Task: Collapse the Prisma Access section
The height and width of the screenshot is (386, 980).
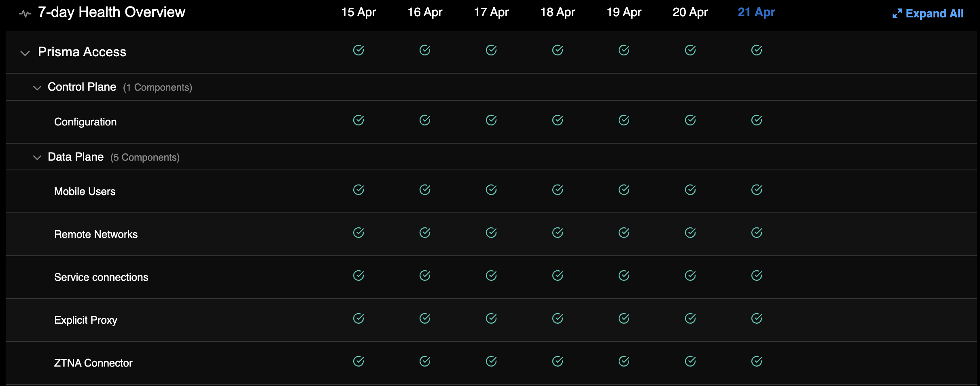Action: [x=25, y=53]
